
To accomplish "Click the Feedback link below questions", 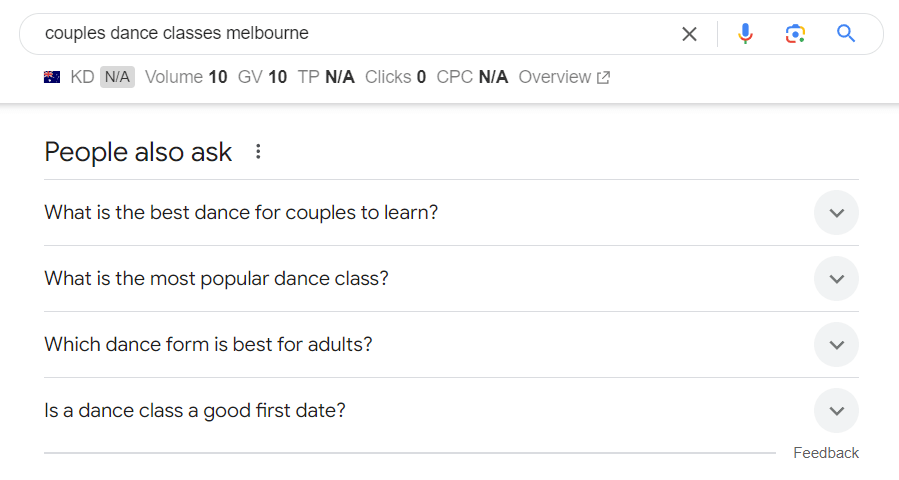I will (x=826, y=452).
